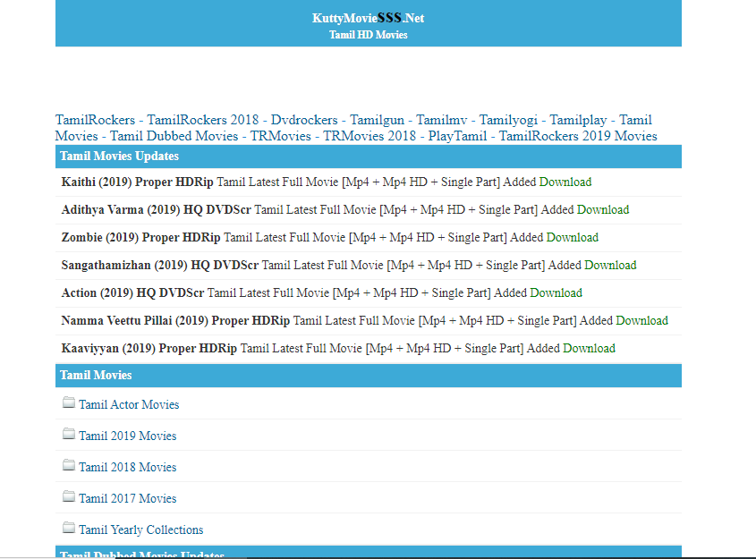756x559 pixels.
Task: Click the Download link for Kaaviyyan
Action: coord(589,349)
